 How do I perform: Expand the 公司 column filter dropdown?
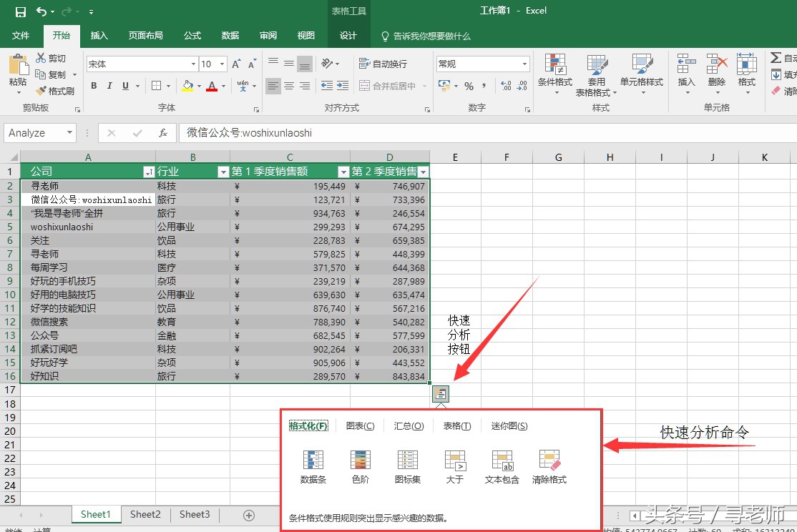click(x=149, y=172)
